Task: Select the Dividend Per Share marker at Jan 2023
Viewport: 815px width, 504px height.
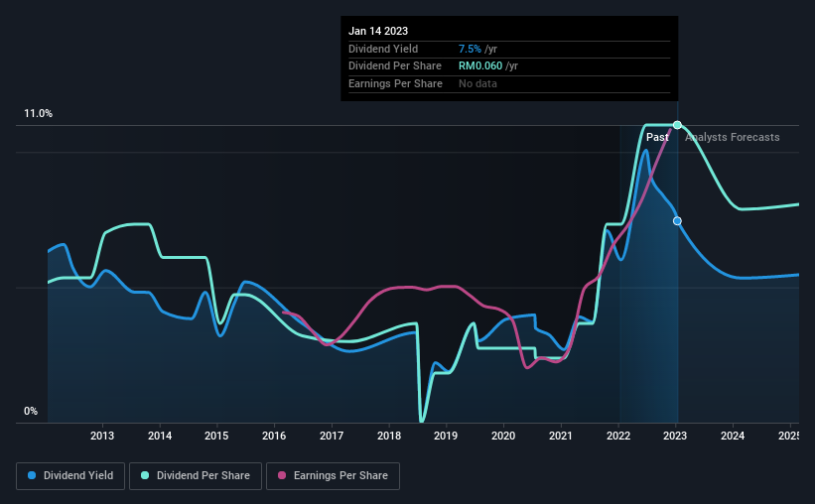Action: pyautogui.click(x=677, y=125)
